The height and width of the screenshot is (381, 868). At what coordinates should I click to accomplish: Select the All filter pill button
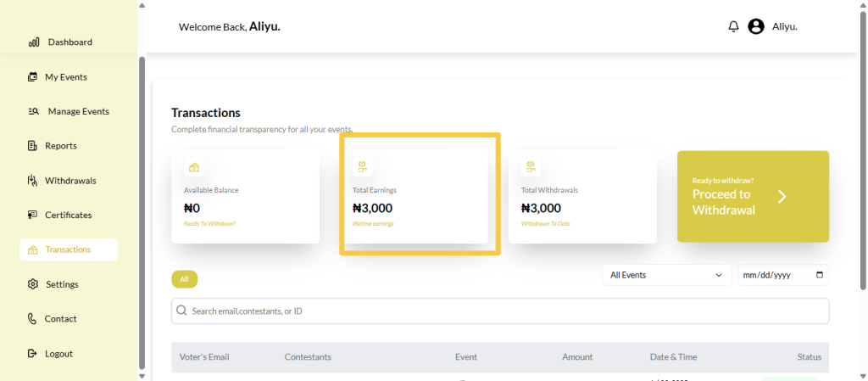click(184, 279)
